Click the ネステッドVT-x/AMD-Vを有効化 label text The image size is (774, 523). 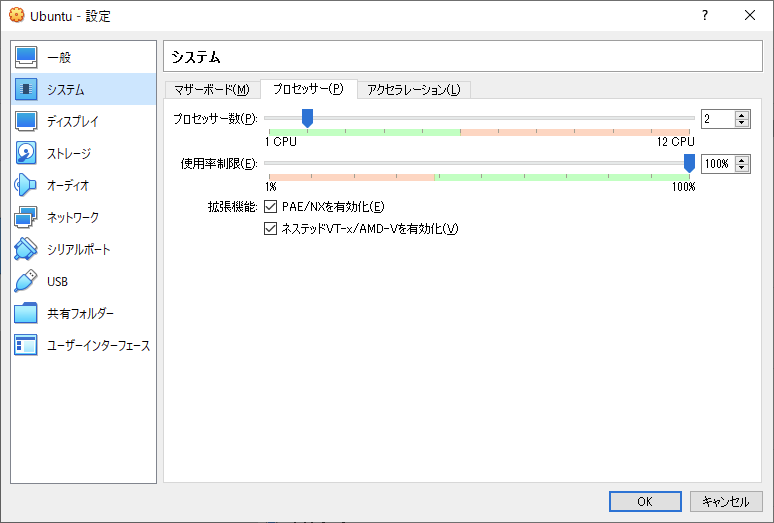[x=370, y=229]
